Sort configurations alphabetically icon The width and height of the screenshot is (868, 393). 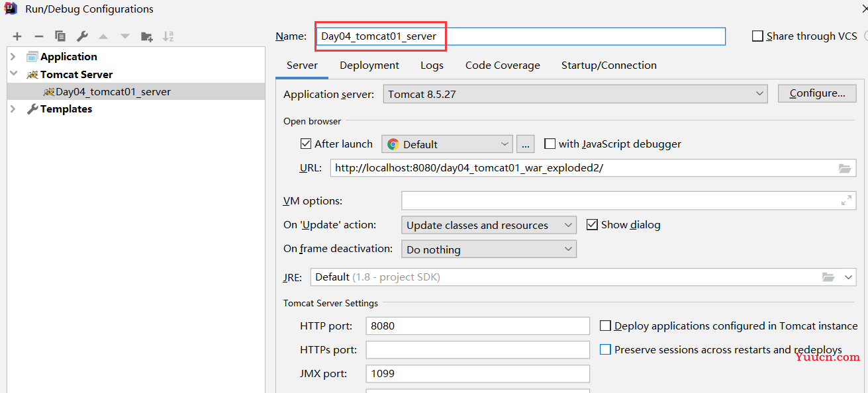click(x=168, y=36)
